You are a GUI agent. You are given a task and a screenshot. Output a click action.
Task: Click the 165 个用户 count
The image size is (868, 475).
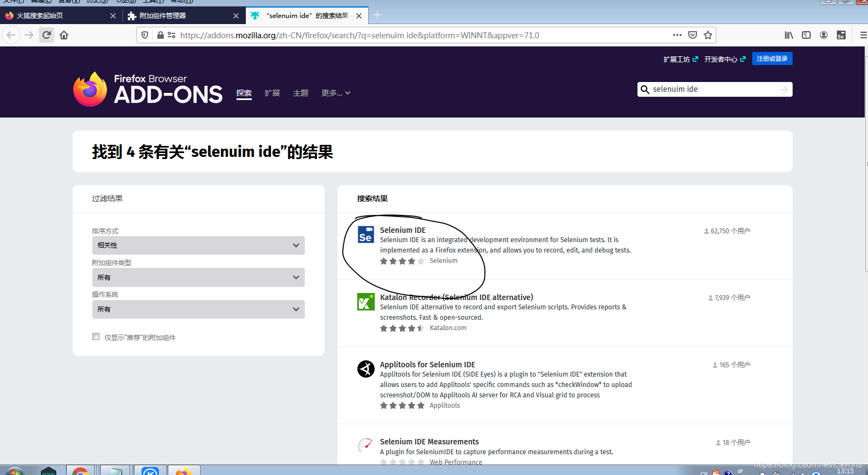(x=731, y=365)
